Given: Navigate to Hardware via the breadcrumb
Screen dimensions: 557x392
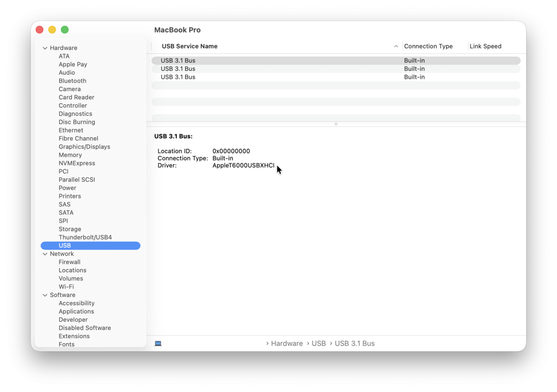Looking at the screenshot, I should tap(287, 343).
